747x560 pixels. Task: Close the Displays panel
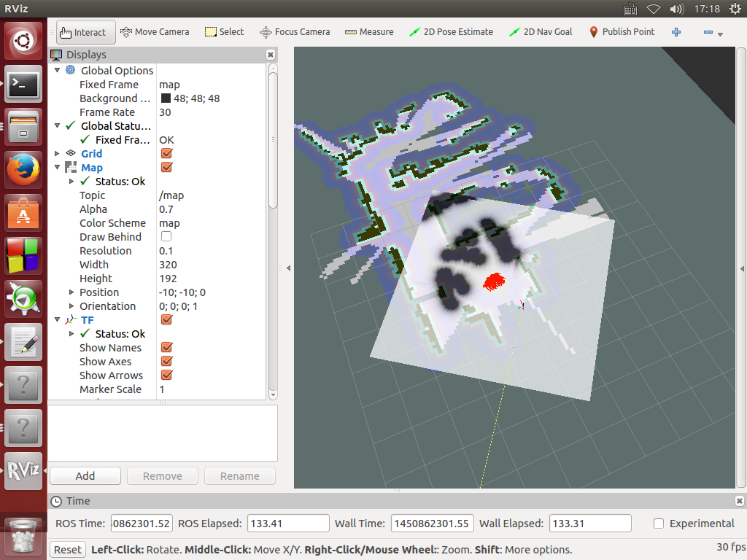click(x=270, y=55)
